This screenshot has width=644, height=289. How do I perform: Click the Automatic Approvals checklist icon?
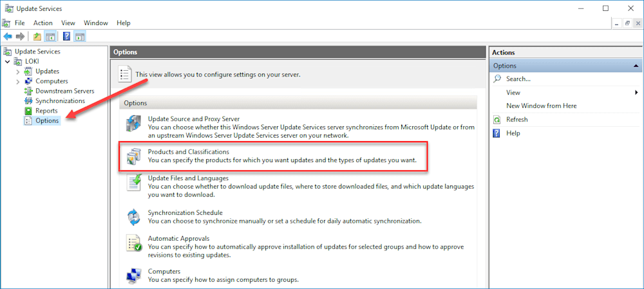[134, 243]
